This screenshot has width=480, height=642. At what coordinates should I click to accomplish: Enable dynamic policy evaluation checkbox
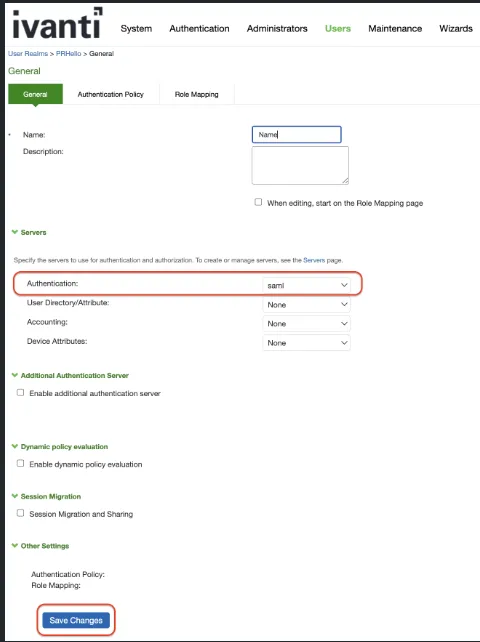(20, 463)
